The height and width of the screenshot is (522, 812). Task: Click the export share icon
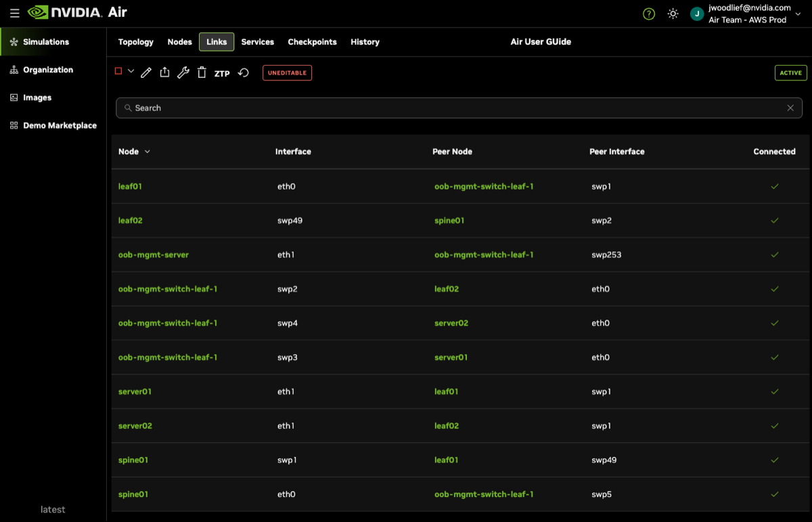point(164,72)
